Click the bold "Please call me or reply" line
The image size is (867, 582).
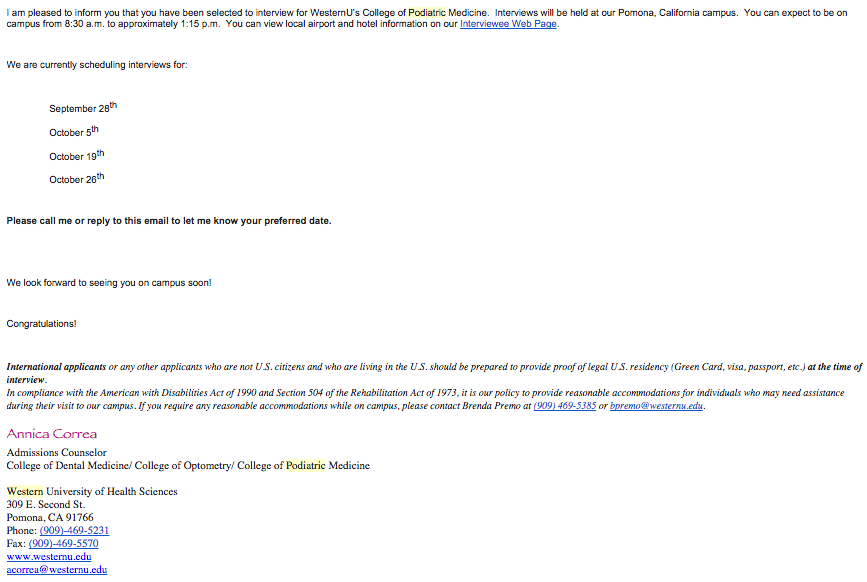(168, 221)
